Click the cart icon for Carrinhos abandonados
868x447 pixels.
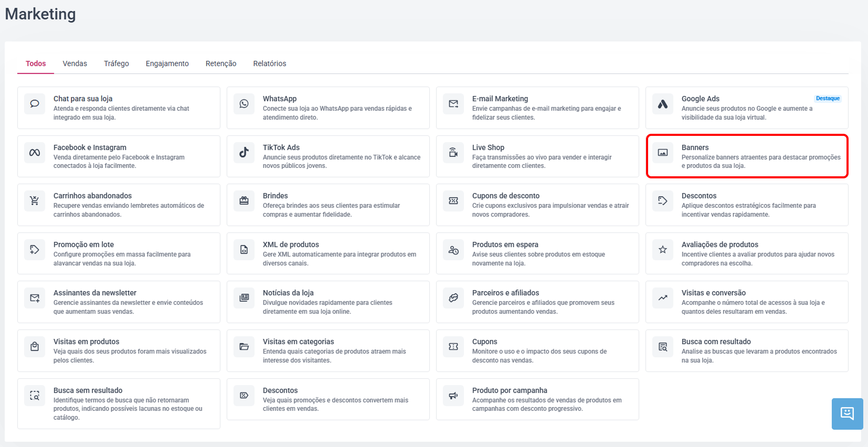coord(35,201)
